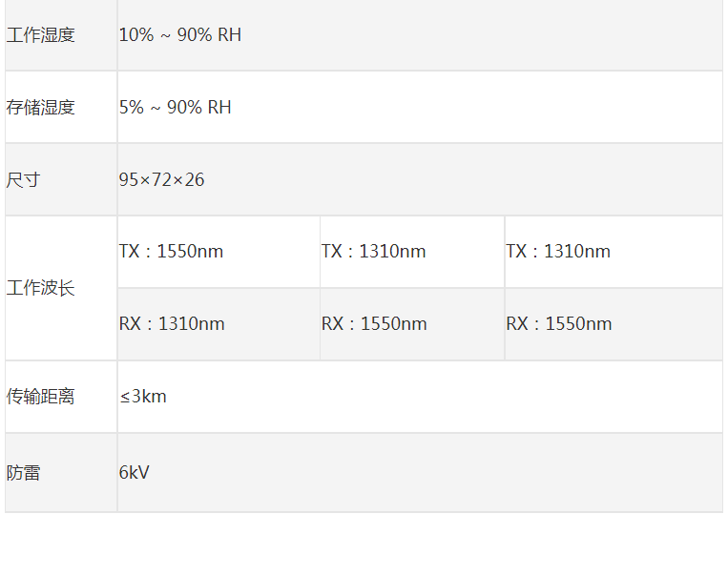The height and width of the screenshot is (575, 728).
Task: Click empty area right of 6kV
Action: pyautogui.click(x=429, y=473)
